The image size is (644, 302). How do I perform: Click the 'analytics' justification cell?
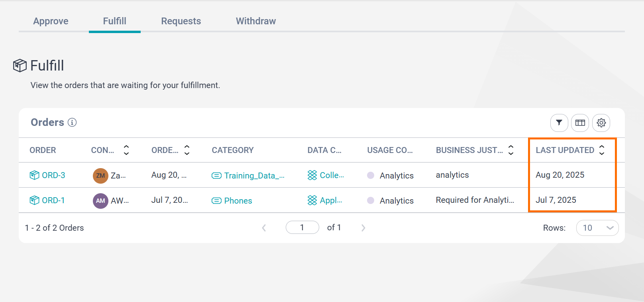[452, 175]
